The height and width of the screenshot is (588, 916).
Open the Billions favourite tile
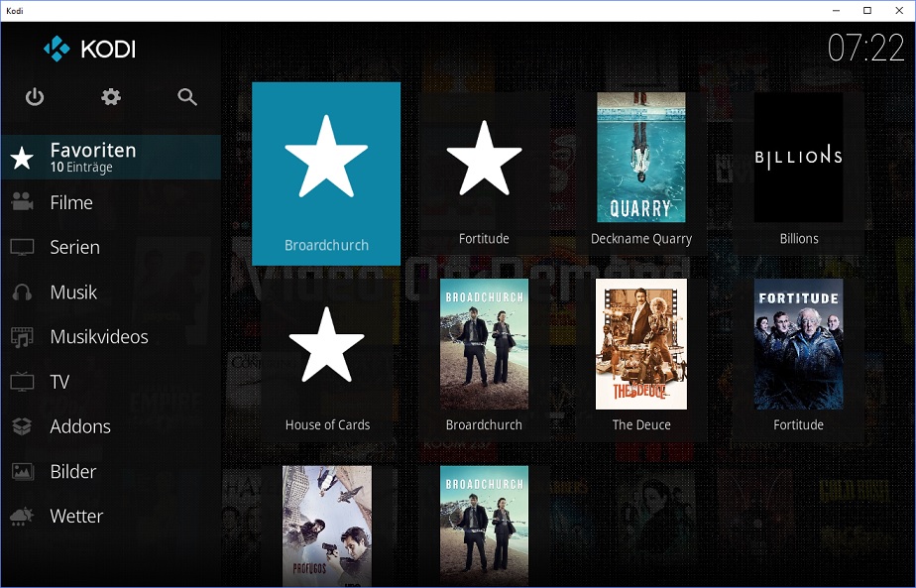click(x=798, y=174)
